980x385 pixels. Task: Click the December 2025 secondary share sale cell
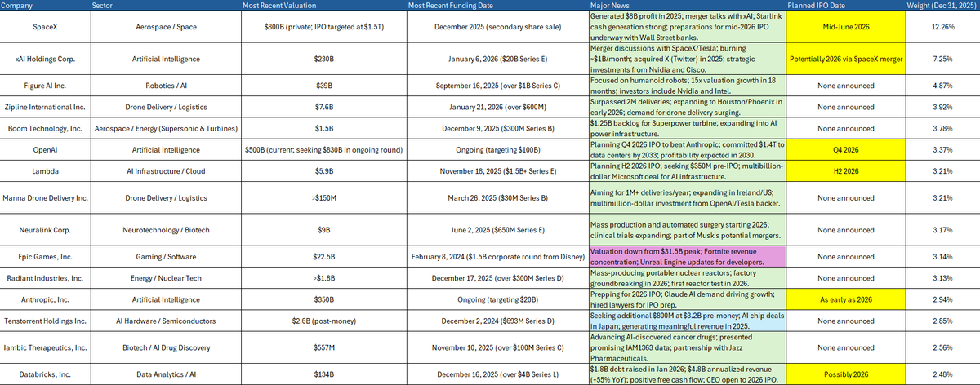pyautogui.click(x=497, y=27)
